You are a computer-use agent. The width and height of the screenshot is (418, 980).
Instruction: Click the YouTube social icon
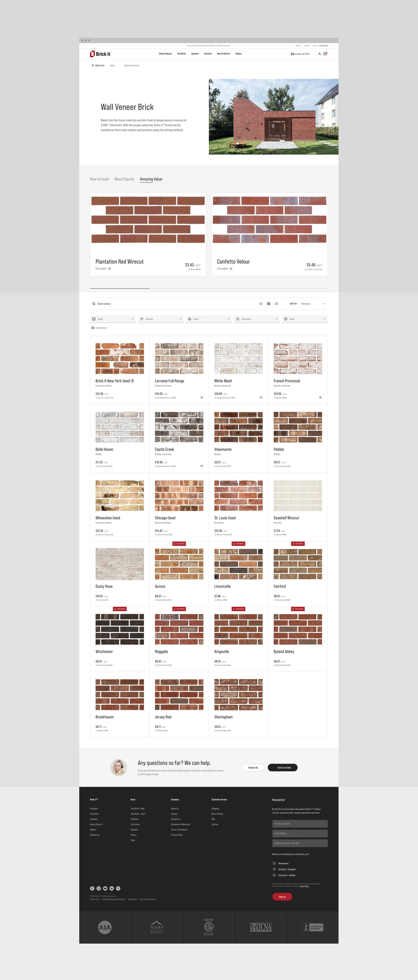coord(105,888)
